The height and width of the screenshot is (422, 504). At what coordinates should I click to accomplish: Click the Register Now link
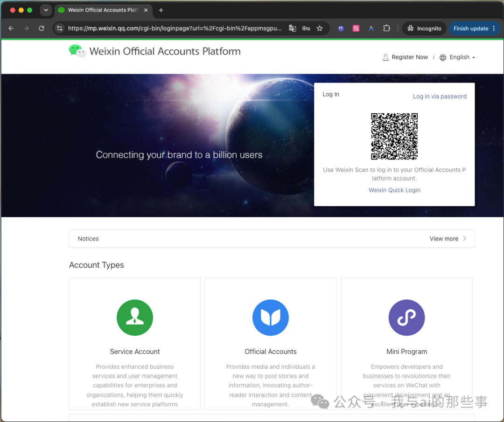[x=410, y=57]
